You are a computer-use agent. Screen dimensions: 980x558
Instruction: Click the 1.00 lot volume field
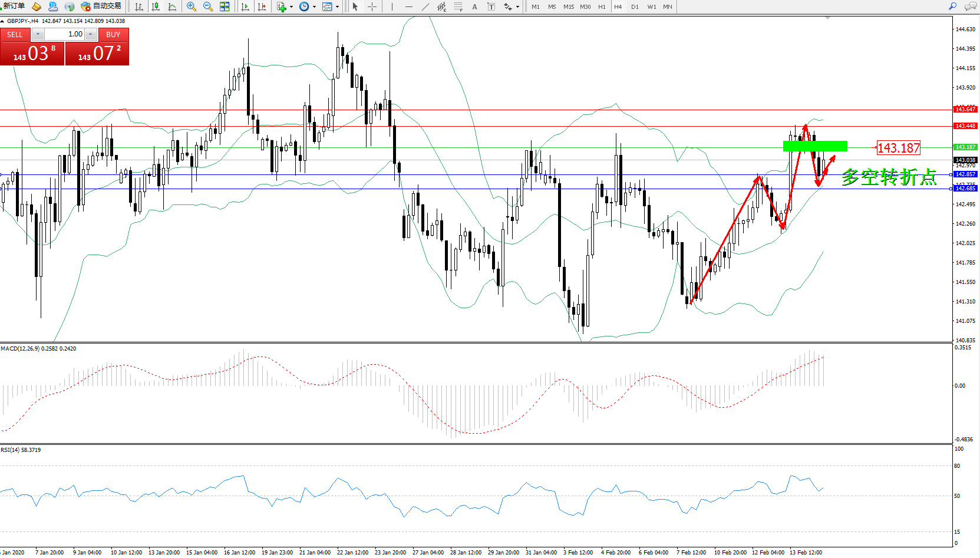(x=65, y=34)
